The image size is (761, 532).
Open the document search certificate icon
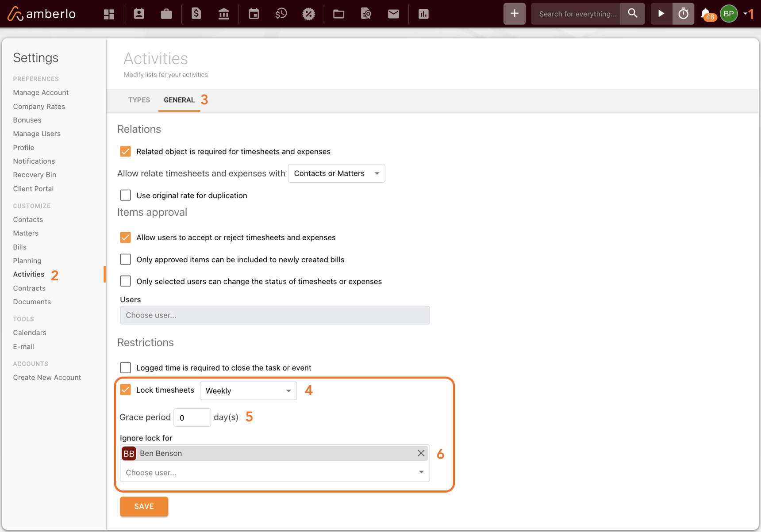(x=366, y=14)
